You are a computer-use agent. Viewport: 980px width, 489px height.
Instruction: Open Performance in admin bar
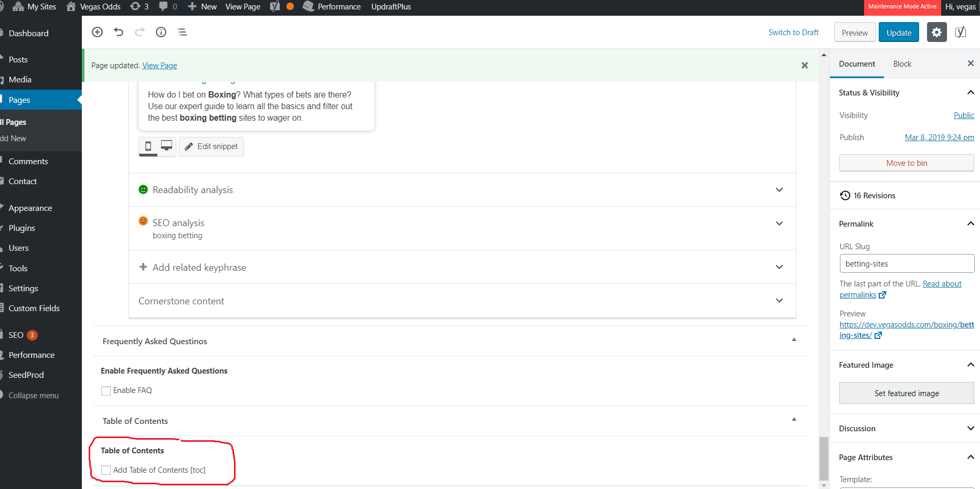pyautogui.click(x=332, y=7)
